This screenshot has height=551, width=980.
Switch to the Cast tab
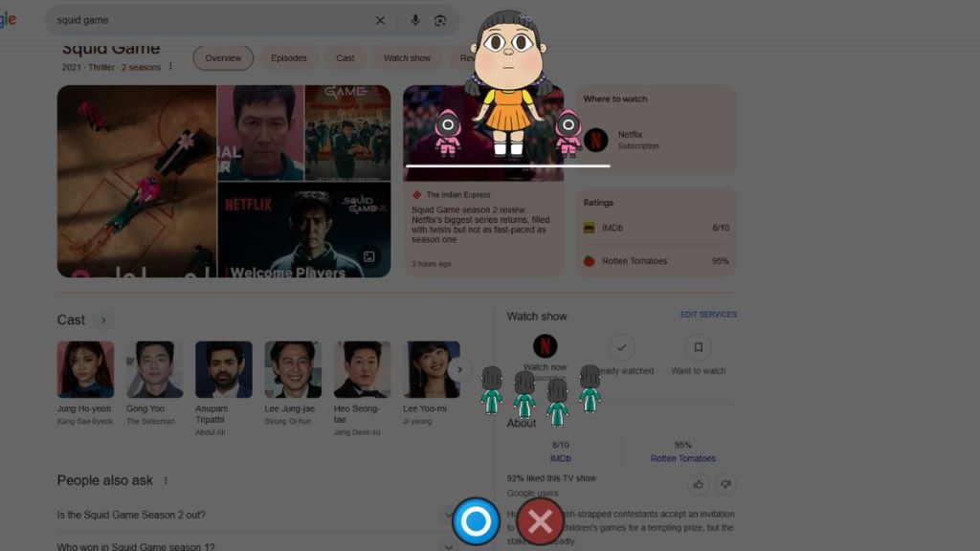pos(345,58)
